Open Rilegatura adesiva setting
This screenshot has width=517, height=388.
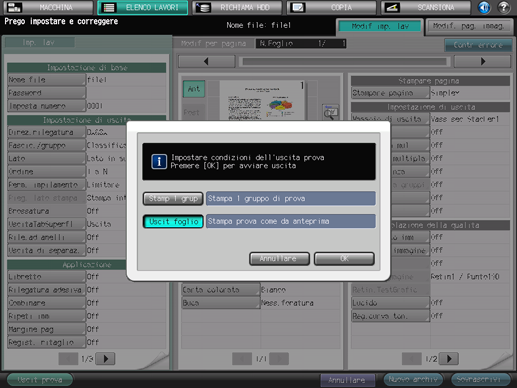tap(46, 290)
